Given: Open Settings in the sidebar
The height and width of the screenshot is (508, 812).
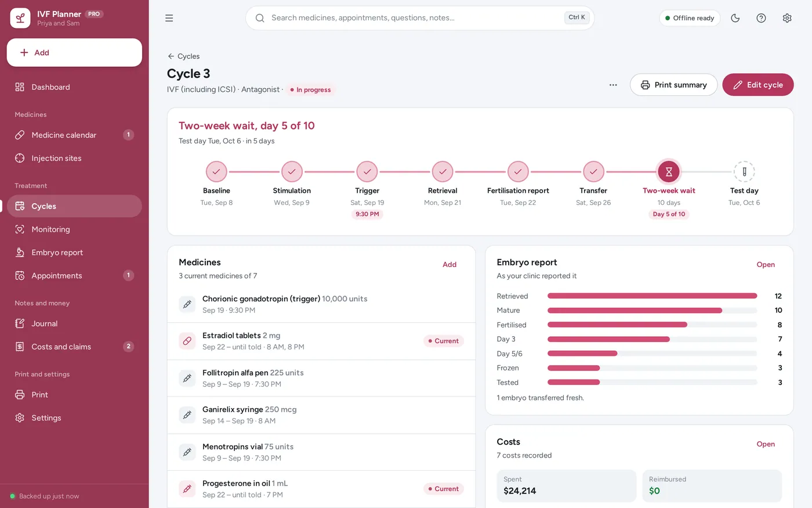Looking at the screenshot, I should pyautogui.click(x=74, y=418).
